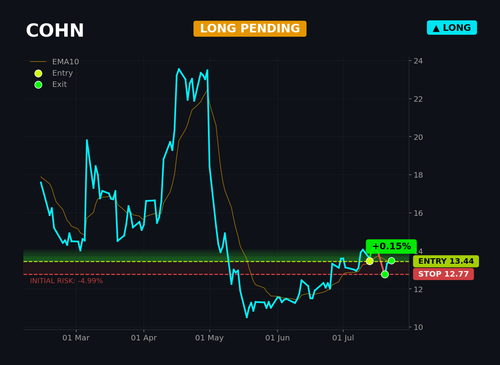Click the green exit marker on entry line
The image size is (500, 365).
391,261
